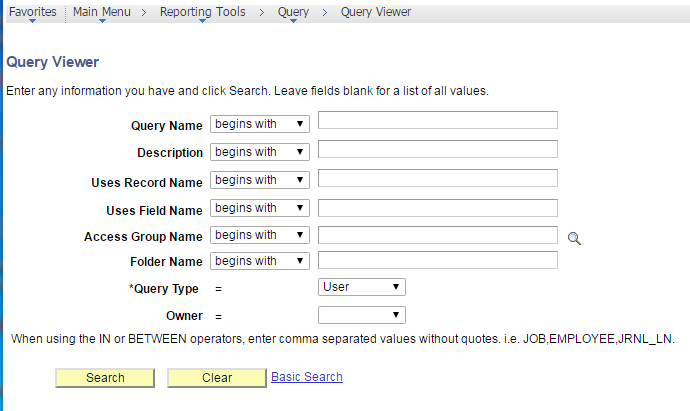Image resolution: width=690 pixels, height=411 pixels.
Task: Switch to Basic Search link
Action: pyautogui.click(x=307, y=377)
